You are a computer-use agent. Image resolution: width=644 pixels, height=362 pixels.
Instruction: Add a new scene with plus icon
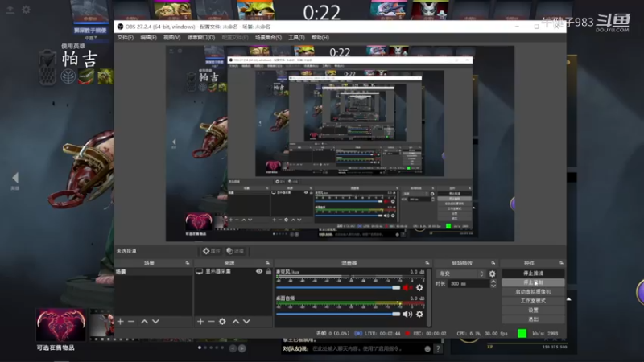point(120,321)
